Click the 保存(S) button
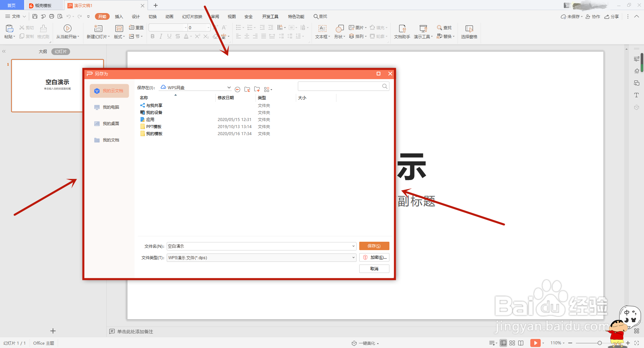 pyautogui.click(x=374, y=246)
